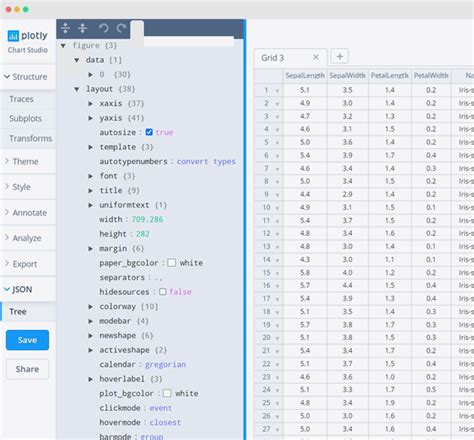Expand the newshape node
The width and height of the screenshot is (474, 440).
pos(90,335)
